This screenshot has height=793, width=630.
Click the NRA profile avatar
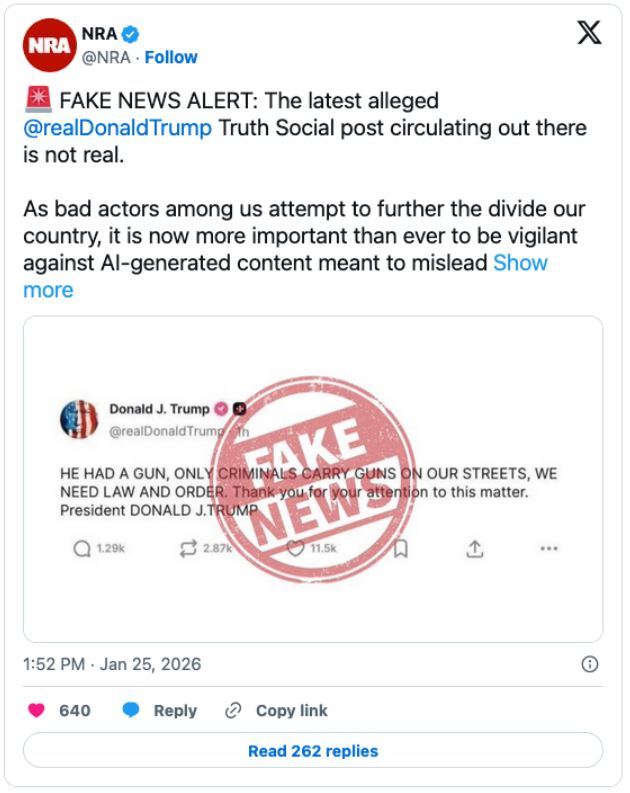pos(48,45)
